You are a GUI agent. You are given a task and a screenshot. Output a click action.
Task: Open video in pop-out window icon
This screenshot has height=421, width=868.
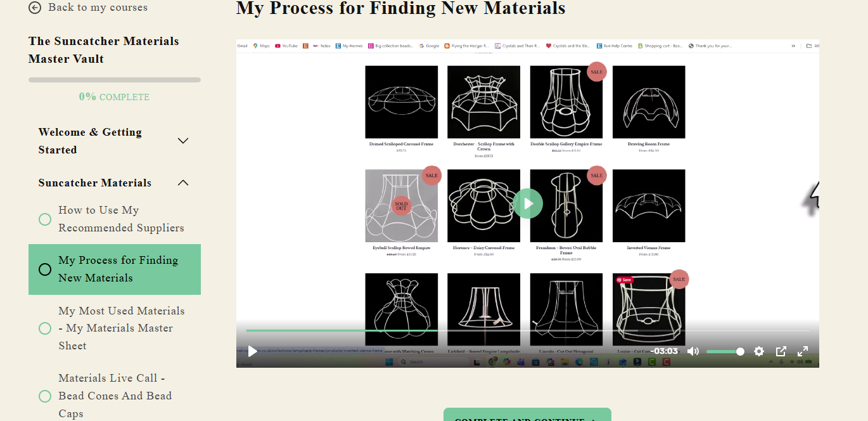(781, 351)
